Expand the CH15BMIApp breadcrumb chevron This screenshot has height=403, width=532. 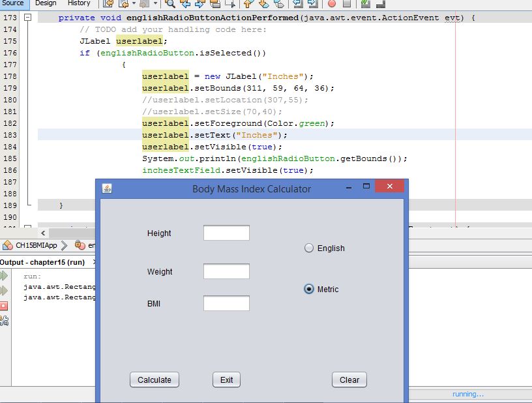coord(64,246)
